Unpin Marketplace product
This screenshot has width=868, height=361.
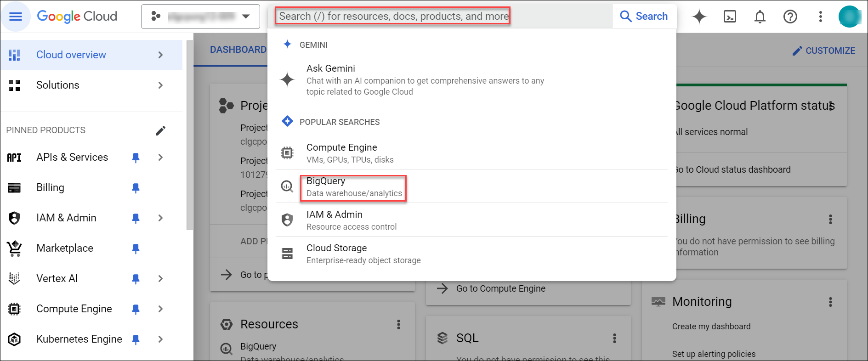pos(136,248)
